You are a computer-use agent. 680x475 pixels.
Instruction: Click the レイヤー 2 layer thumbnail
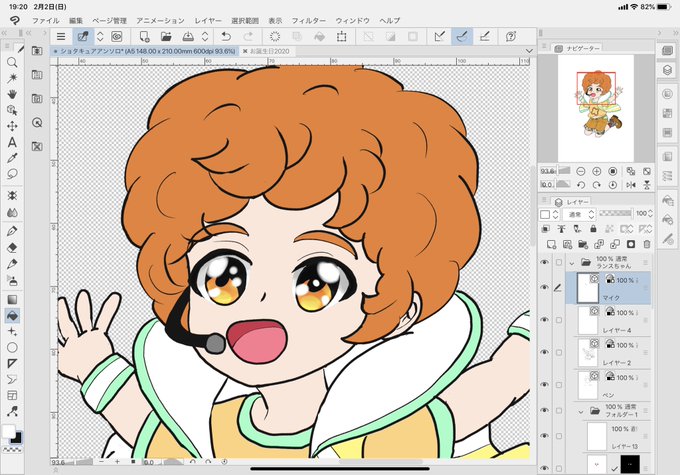click(588, 352)
